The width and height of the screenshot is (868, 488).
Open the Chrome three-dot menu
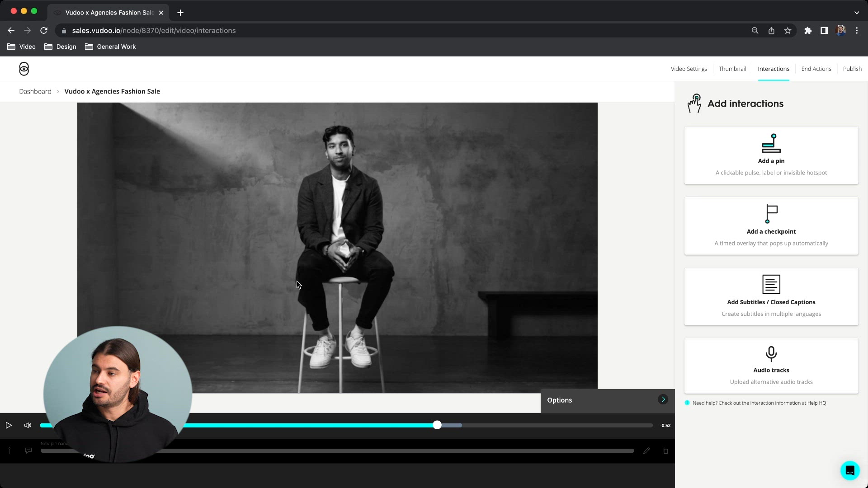point(857,30)
